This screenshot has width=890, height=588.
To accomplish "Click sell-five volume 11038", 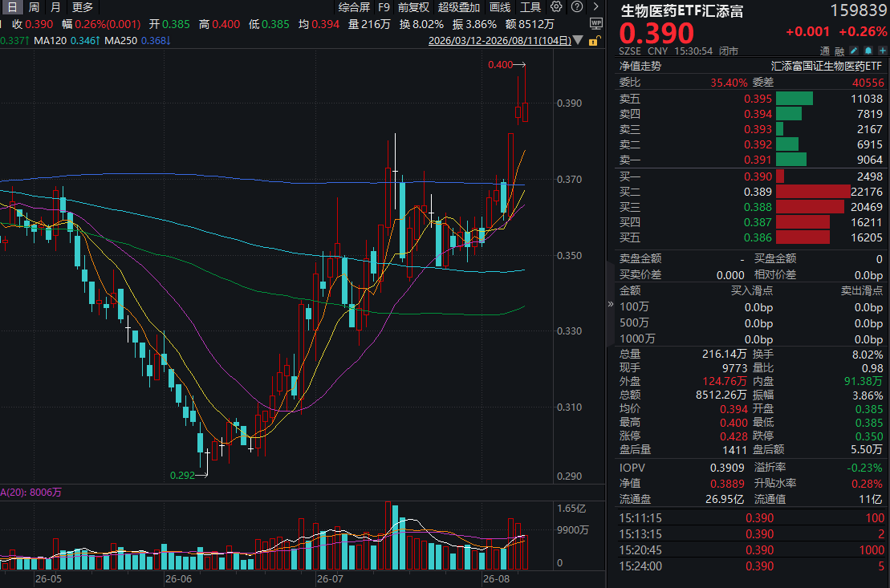I will tap(867, 99).
